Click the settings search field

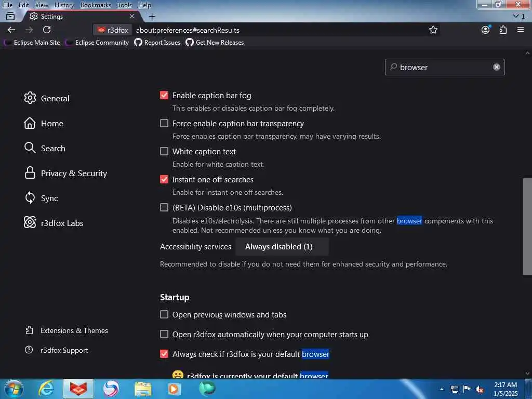click(x=445, y=67)
